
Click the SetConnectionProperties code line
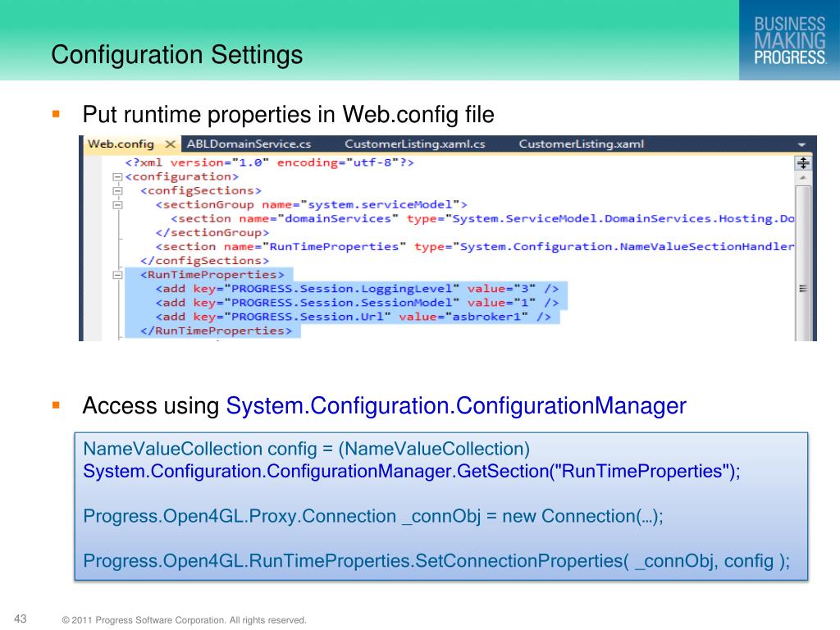pyautogui.click(x=436, y=561)
